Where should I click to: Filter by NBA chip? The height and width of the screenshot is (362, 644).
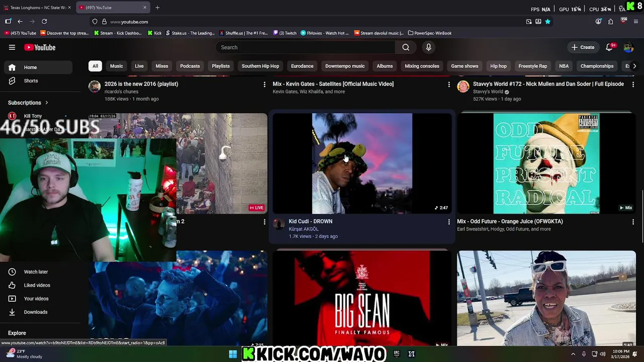[x=564, y=66]
